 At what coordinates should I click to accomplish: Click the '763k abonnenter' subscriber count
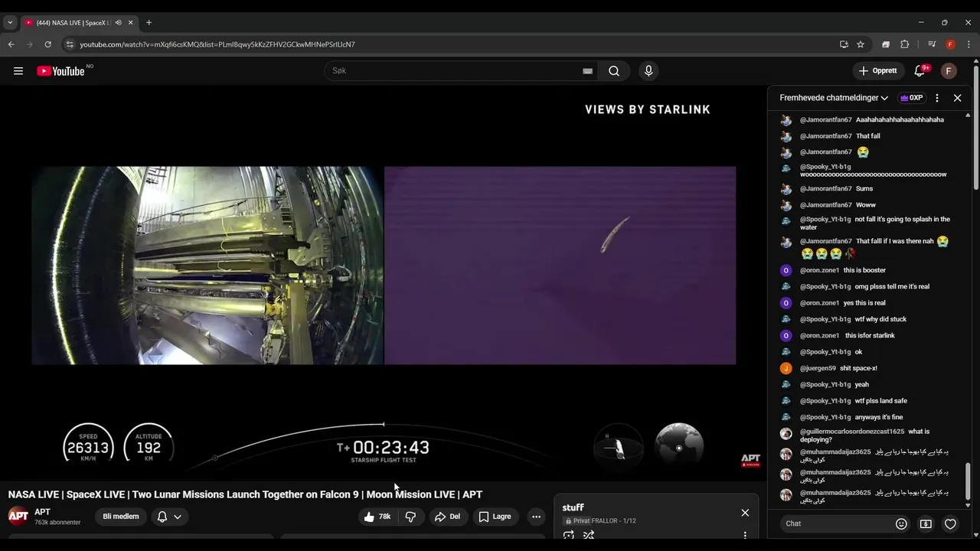tap(57, 523)
